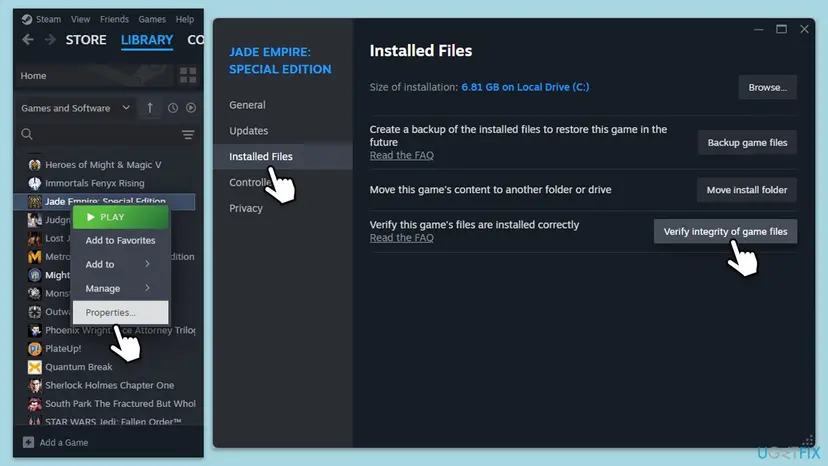Select Immortals Fenyx Rising in the list
This screenshot has width=828, height=466.
click(95, 183)
